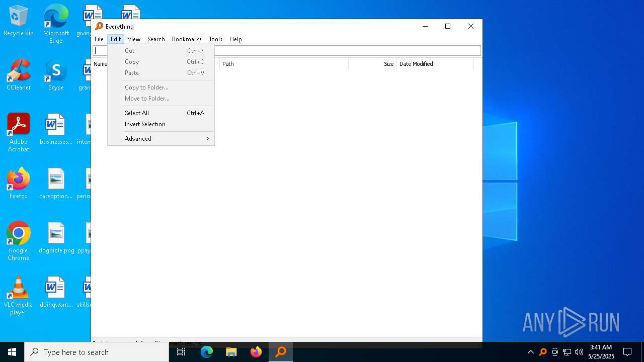Open File Explorer from the taskbar
This screenshot has height=362, width=644.
231,352
